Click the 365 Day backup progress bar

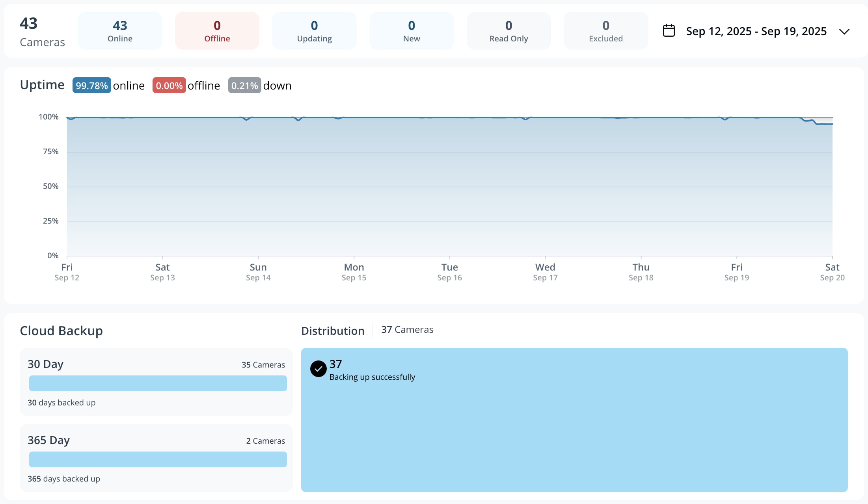(x=157, y=459)
